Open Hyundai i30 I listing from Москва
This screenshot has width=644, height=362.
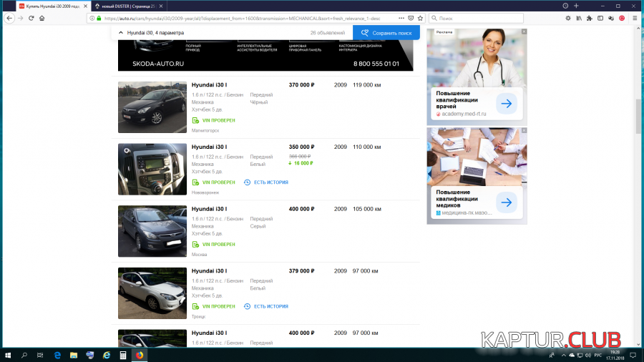(209, 209)
